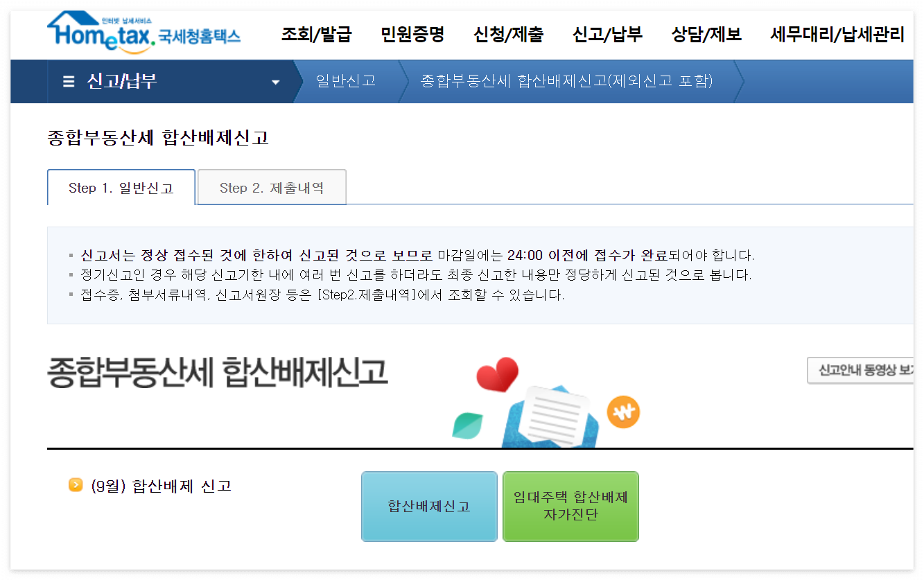Open the 조회/발급 menu

[315, 33]
